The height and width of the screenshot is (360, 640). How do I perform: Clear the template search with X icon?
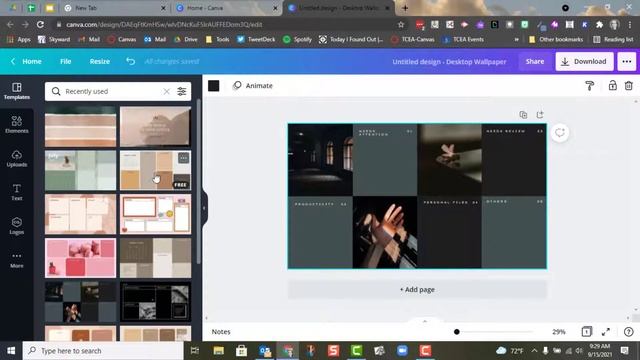[x=167, y=91]
